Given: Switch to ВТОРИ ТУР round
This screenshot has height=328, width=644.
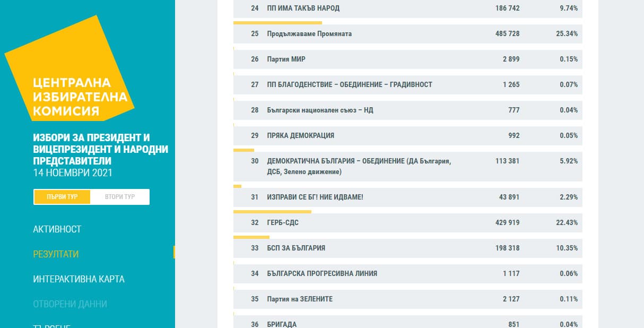Looking at the screenshot, I should tap(120, 197).
